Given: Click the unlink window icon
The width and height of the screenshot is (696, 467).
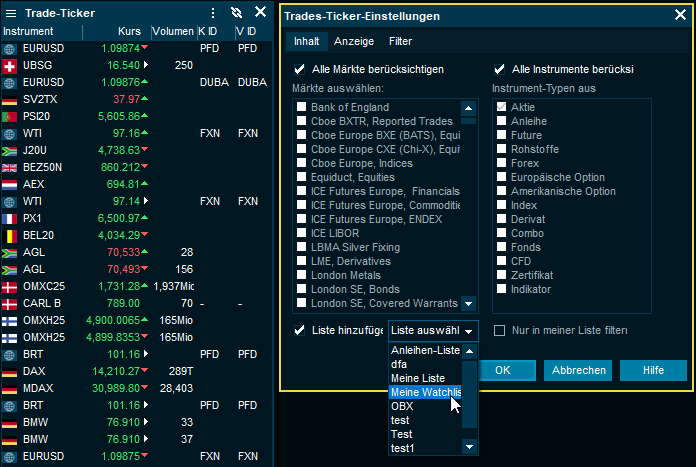Looking at the screenshot, I should pos(236,12).
